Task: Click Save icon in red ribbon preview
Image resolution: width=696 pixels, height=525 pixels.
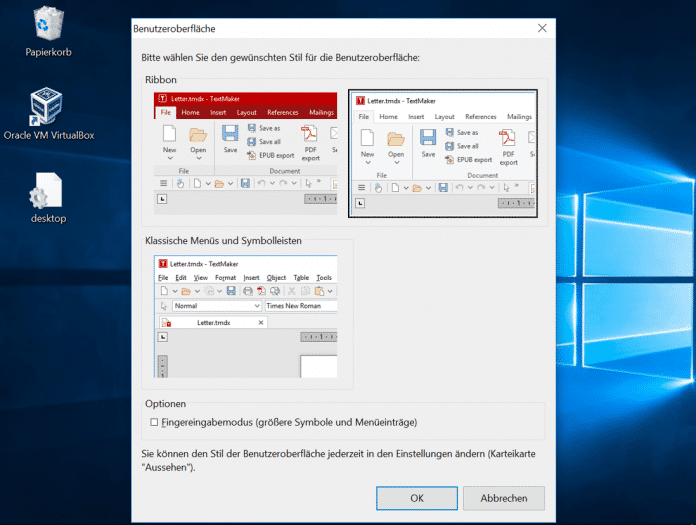Action: point(230,136)
